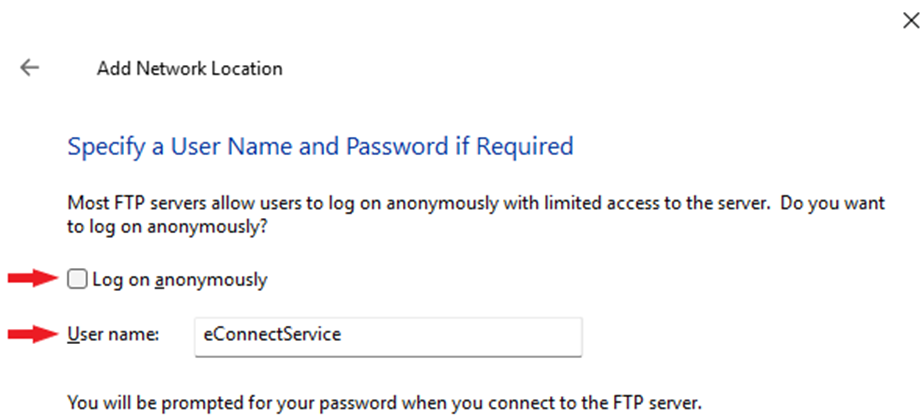
Task: Click the word "Password" in the blue heading
Action: click(392, 147)
